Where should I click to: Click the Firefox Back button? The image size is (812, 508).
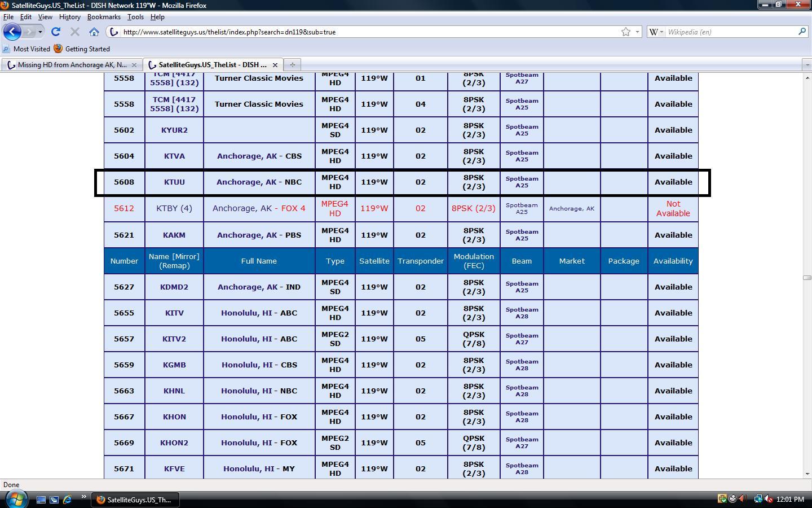click(x=12, y=32)
